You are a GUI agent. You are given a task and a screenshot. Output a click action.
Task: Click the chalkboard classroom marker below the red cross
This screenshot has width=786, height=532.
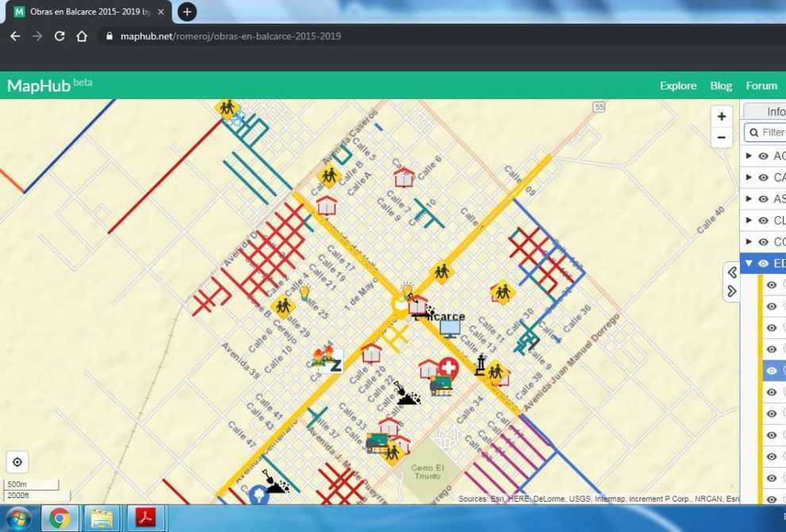click(x=441, y=385)
